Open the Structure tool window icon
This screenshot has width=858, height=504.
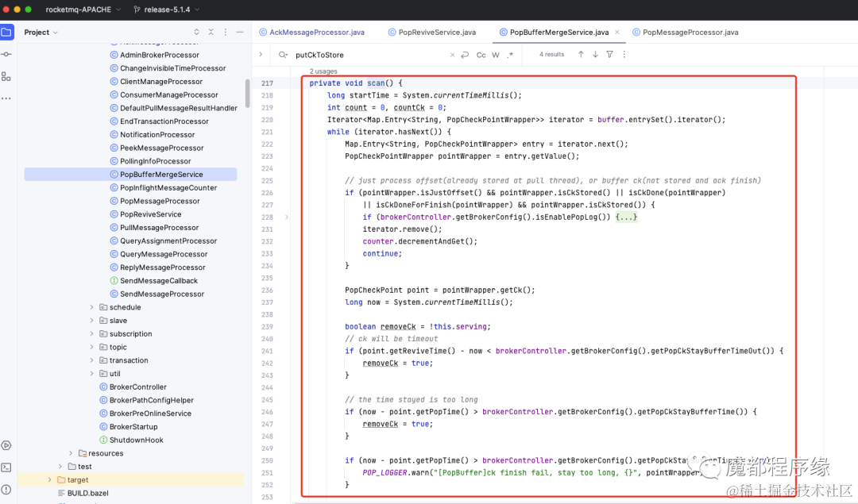click(6, 76)
